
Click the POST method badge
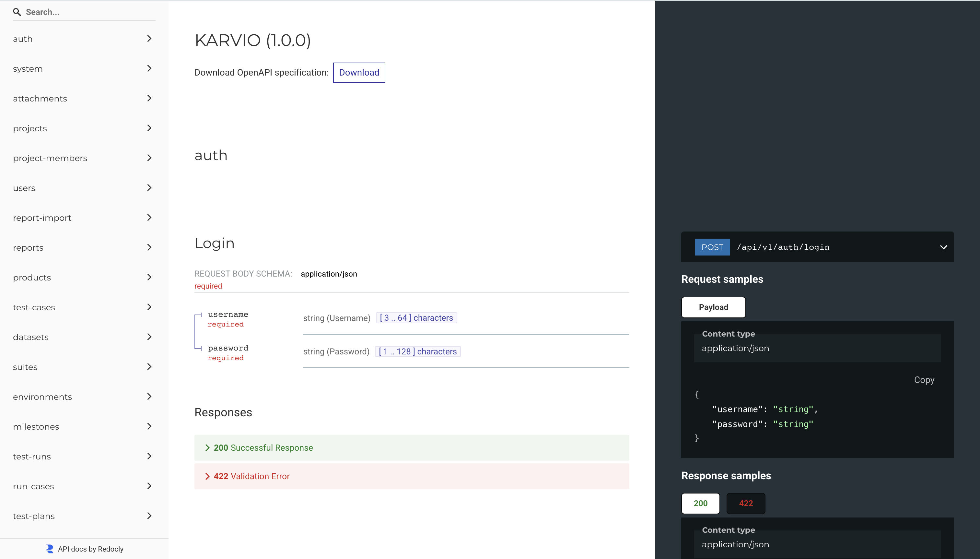pos(712,247)
